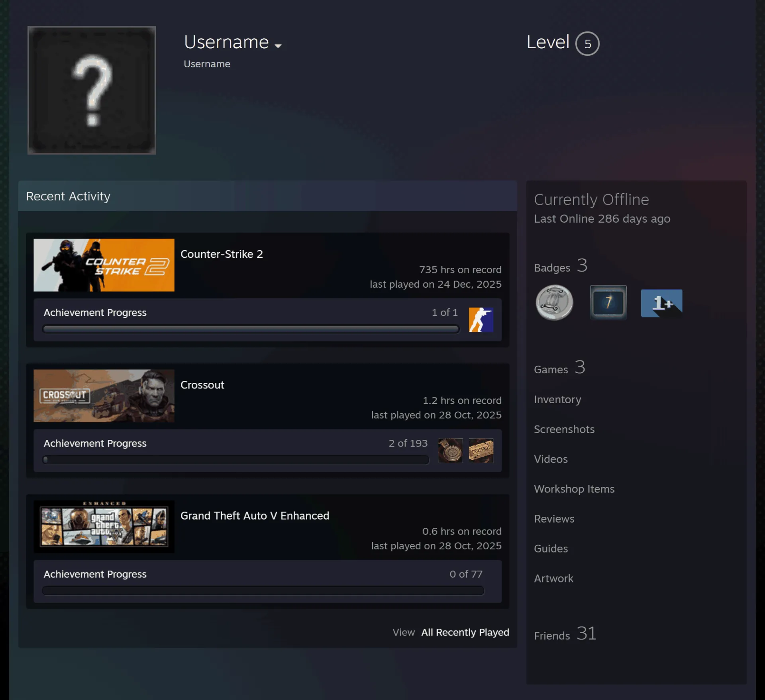Open the Videos page

(x=551, y=459)
